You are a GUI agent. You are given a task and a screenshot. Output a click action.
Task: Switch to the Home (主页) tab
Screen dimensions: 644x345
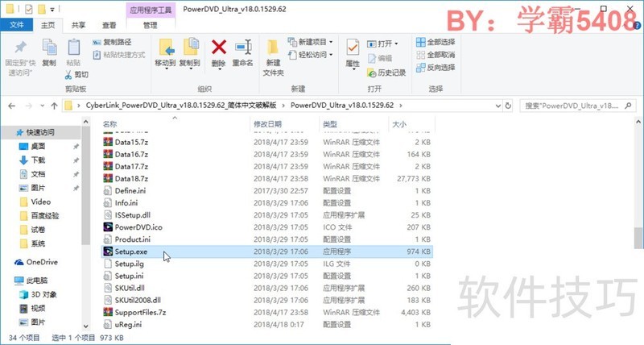click(47, 25)
